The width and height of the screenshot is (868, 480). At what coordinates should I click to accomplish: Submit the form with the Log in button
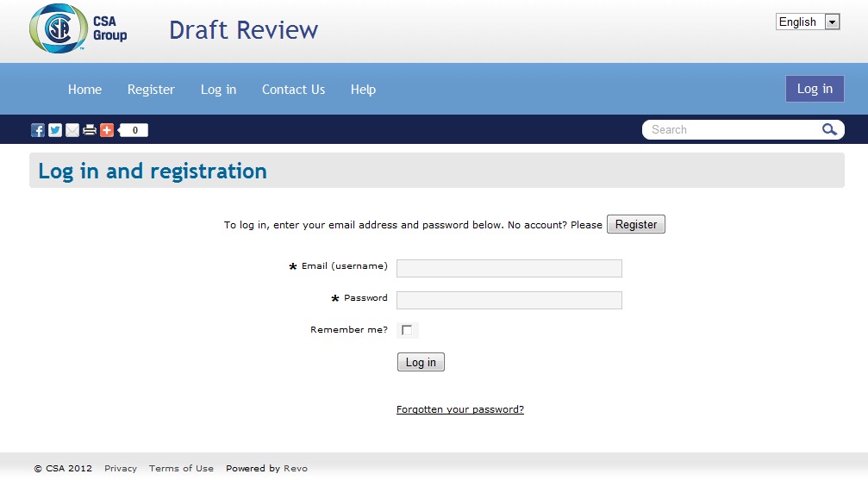pos(421,362)
